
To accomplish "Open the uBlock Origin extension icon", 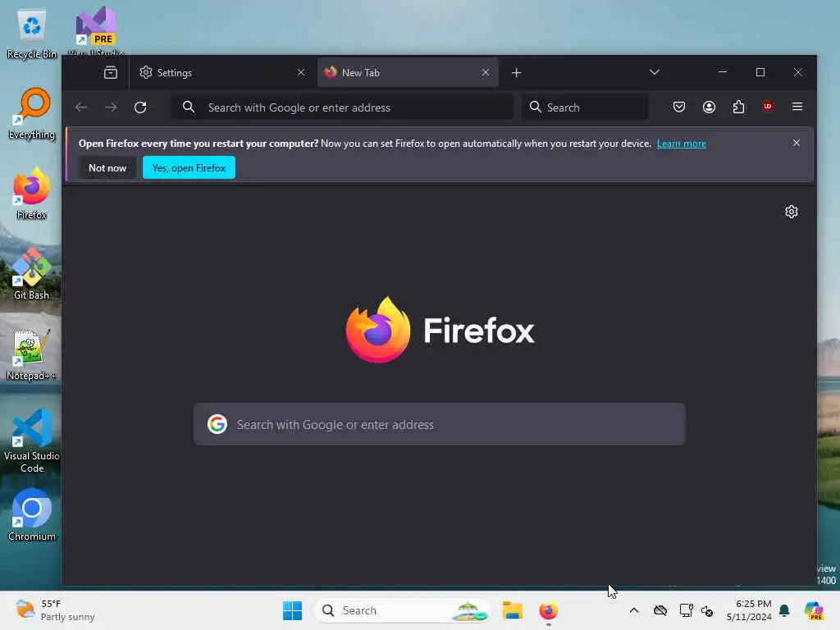I will [768, 107].
